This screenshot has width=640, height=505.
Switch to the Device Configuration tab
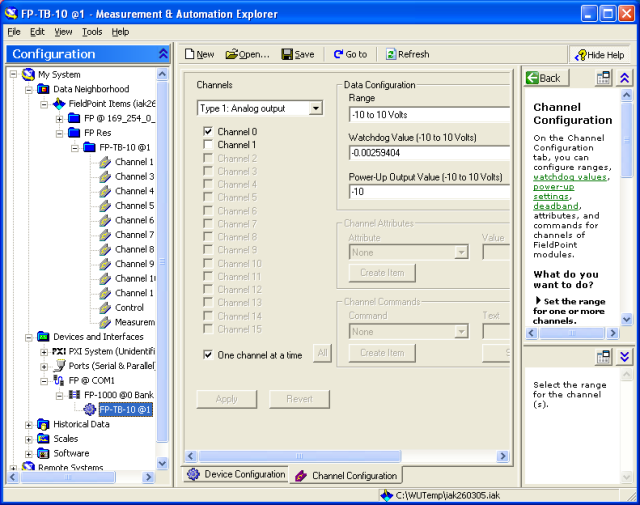(x=236, y=474)
